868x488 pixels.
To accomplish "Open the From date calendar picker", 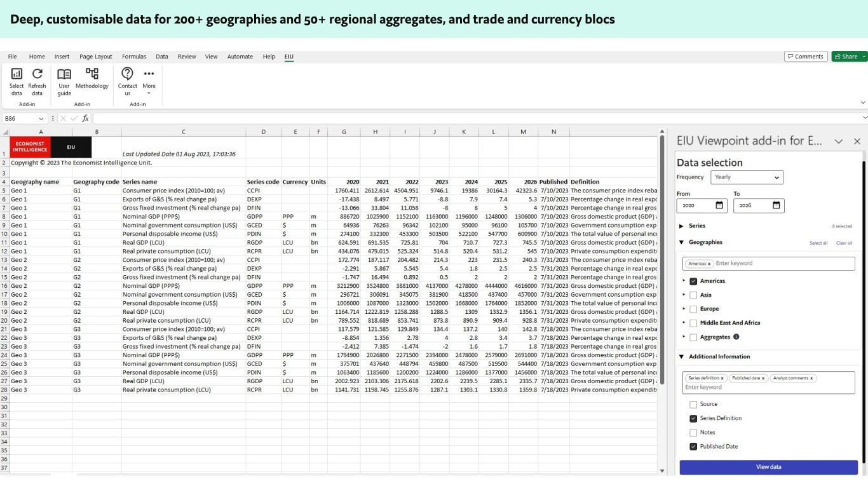I will coord(719,205).
